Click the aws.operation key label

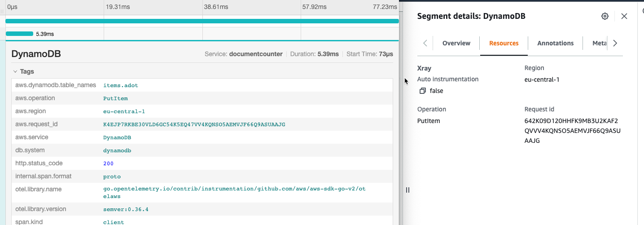pos(35,98)
